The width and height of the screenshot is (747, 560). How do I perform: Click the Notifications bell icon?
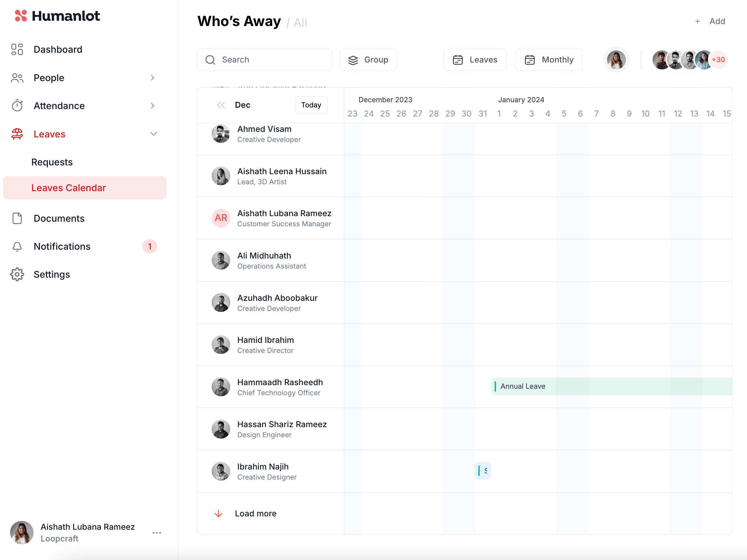[17, 246]
